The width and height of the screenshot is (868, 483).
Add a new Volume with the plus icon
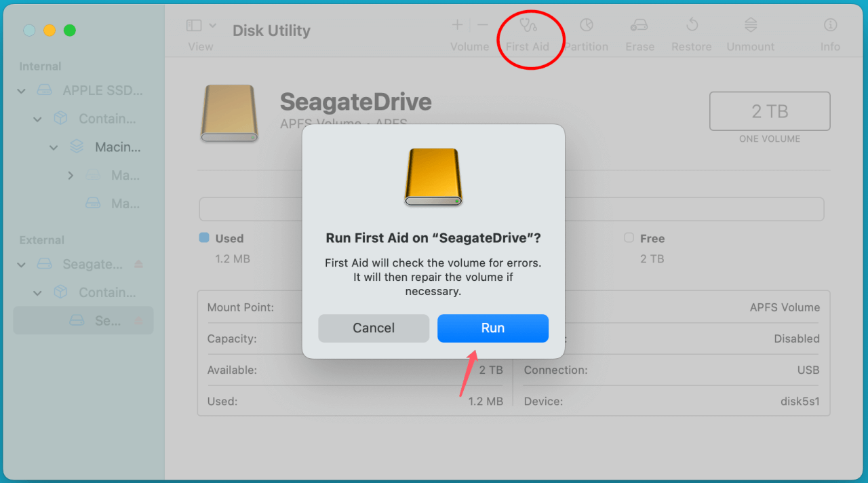(x=457, y=25)
